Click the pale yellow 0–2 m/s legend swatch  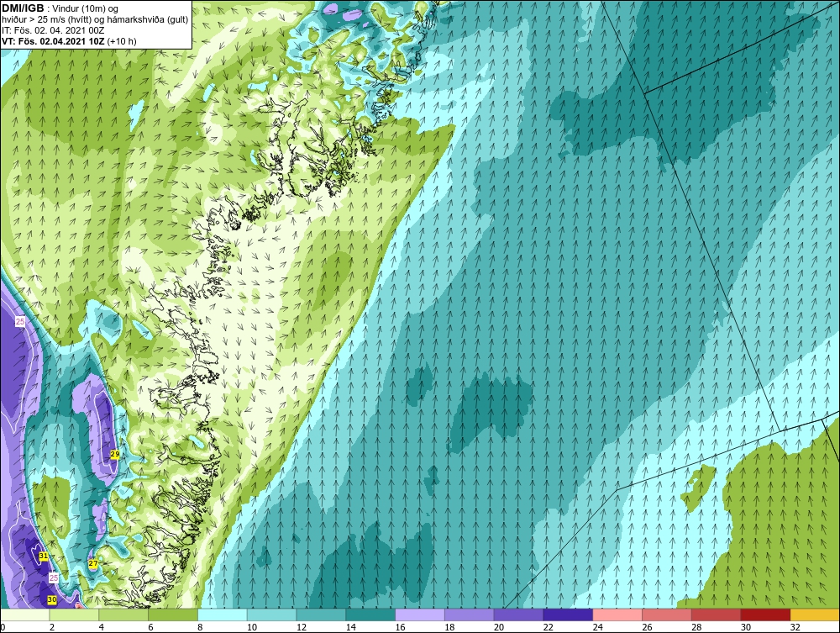(x=25, y=615)
